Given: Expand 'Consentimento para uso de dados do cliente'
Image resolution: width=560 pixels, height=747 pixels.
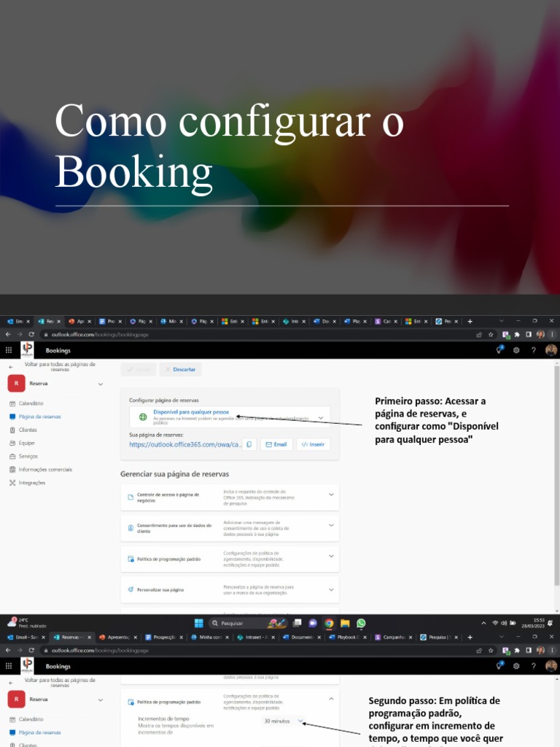Looking at the screenshot, I should click(230, 528).
